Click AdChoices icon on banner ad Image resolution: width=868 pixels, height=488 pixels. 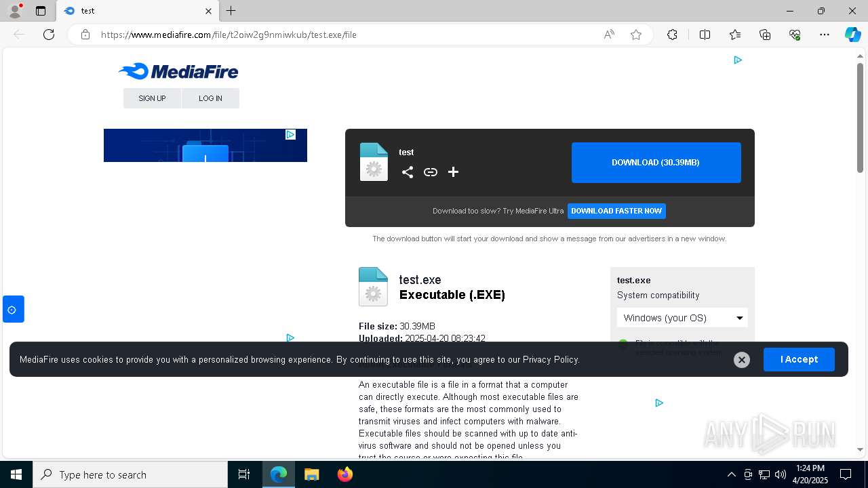290,134
